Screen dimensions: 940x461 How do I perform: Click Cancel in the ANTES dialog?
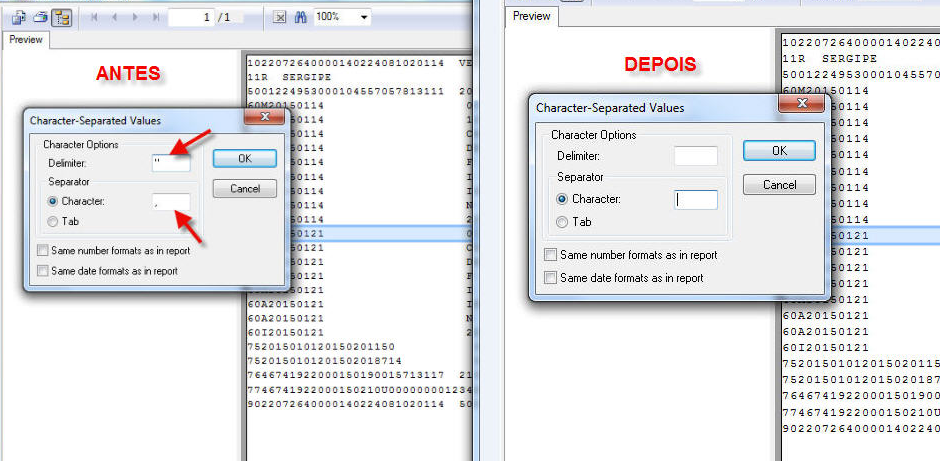pyautogui.click(x=244, y=188)
